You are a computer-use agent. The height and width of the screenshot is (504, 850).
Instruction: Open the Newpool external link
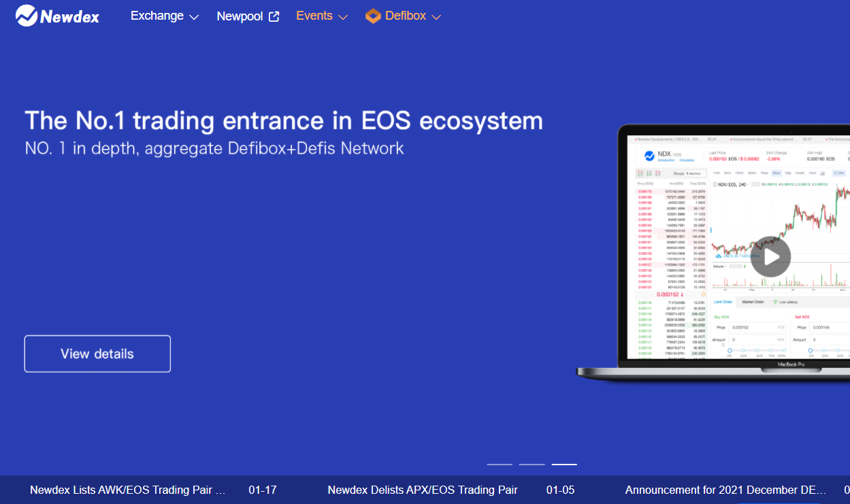[x=248, y=16]
